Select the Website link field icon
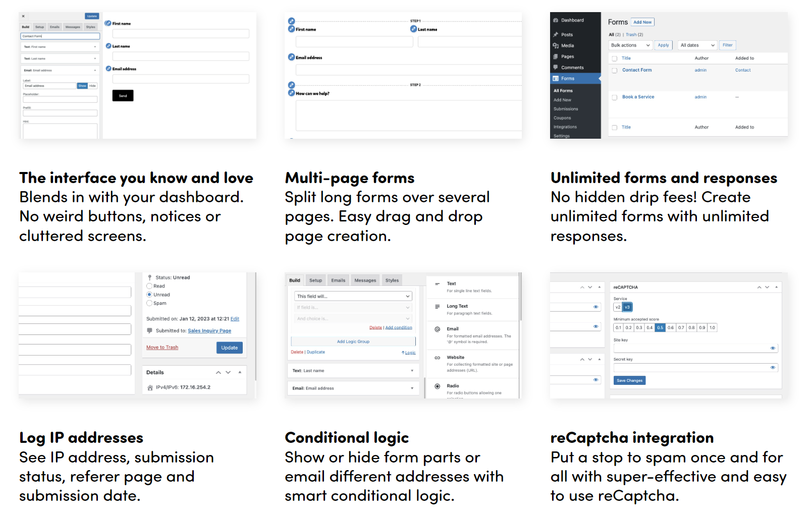Viewport: 812px width, 518px height. coord(438,358)
